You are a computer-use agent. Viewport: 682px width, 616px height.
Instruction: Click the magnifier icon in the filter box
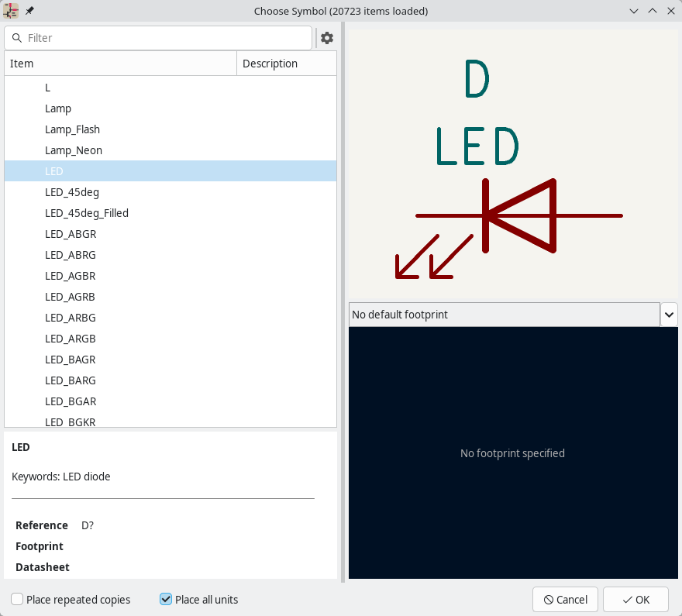coord(18,37)
